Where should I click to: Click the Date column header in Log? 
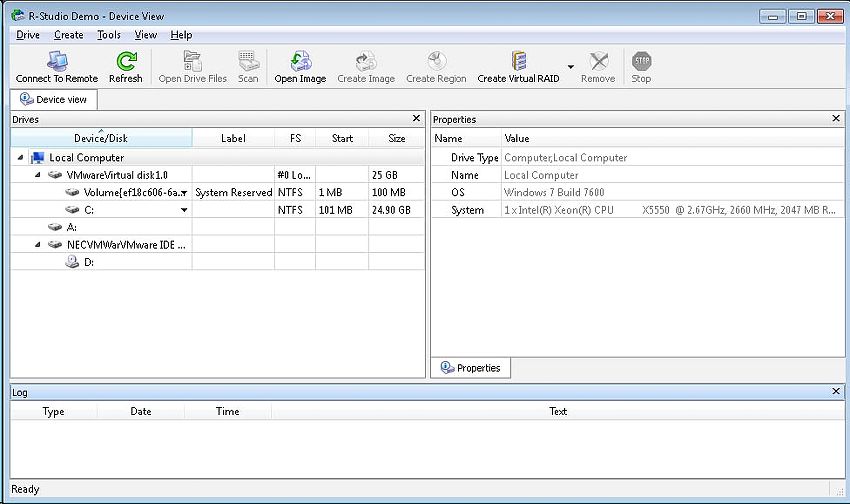tap(141, 411)
